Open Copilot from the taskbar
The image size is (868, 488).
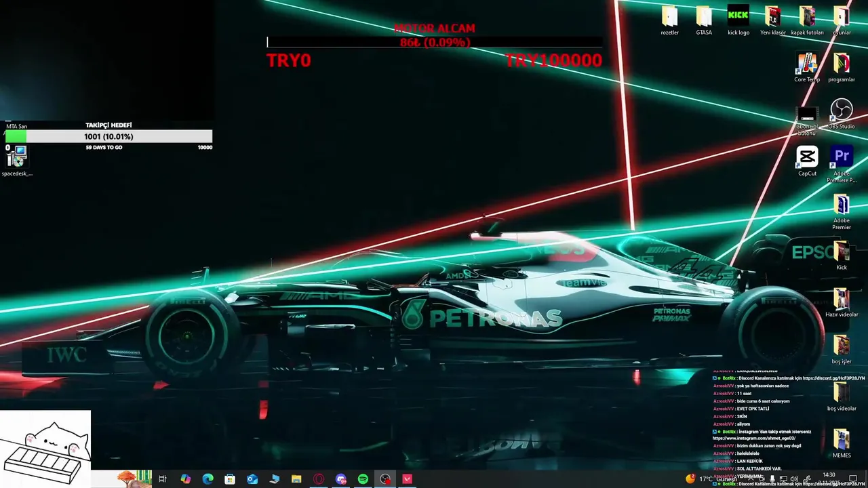click(185, 479)
